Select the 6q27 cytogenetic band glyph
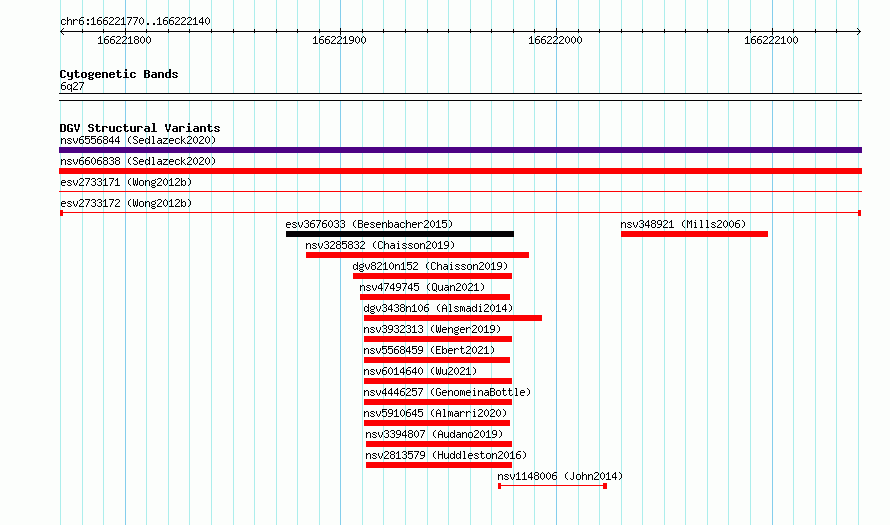The image size is (890, 525). click(460, 97)
